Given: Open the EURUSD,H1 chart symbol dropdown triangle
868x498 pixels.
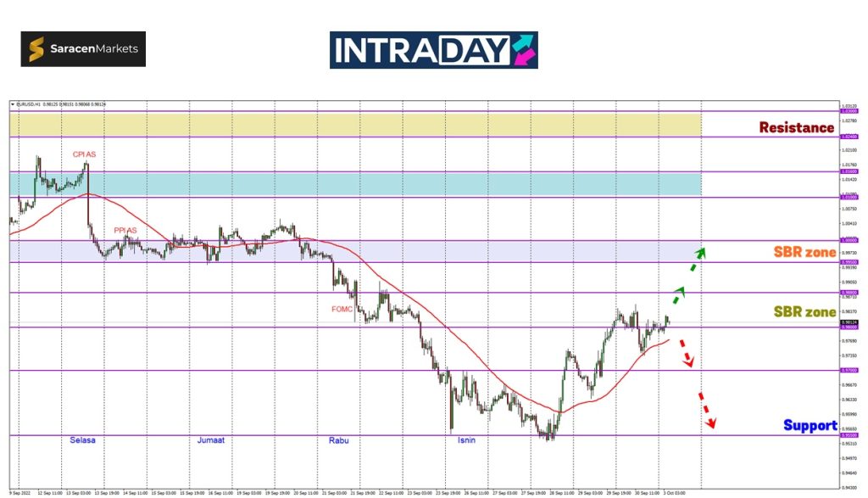Looking at the screenshot, I should 13,105.
